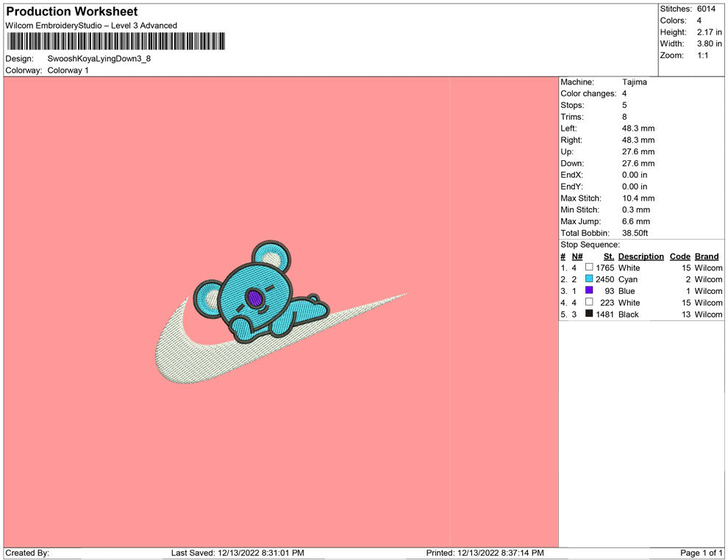Viewport: 728px width, 560px height.
Task: Click the Brand column header
Action: pyautogui.click(x=707, y=256)
